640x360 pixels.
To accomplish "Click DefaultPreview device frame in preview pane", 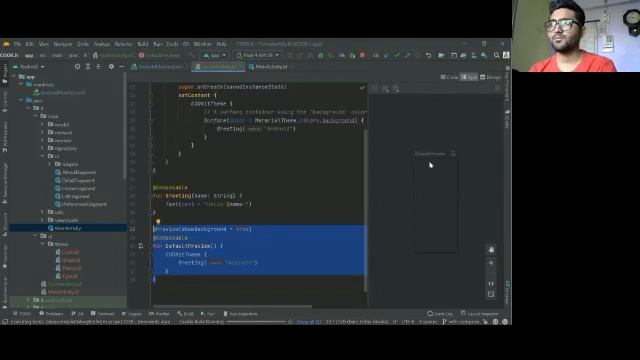I will click(436, 205).
